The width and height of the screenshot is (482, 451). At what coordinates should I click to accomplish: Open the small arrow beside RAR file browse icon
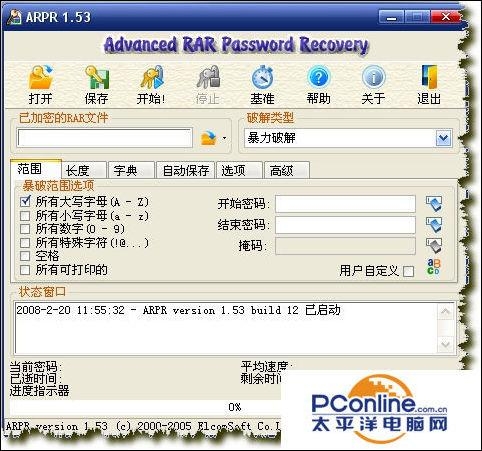coord(224,138)
